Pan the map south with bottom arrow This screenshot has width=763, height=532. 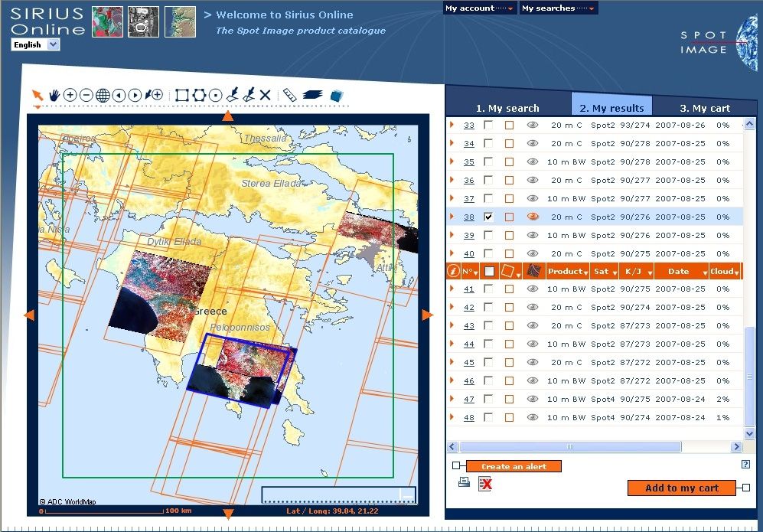click(x=228, y=513)
